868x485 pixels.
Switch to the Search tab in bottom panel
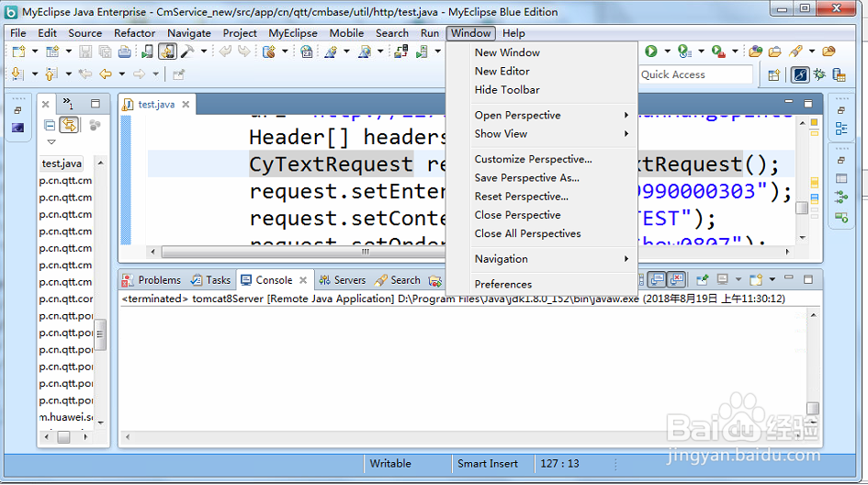[398, 280]
